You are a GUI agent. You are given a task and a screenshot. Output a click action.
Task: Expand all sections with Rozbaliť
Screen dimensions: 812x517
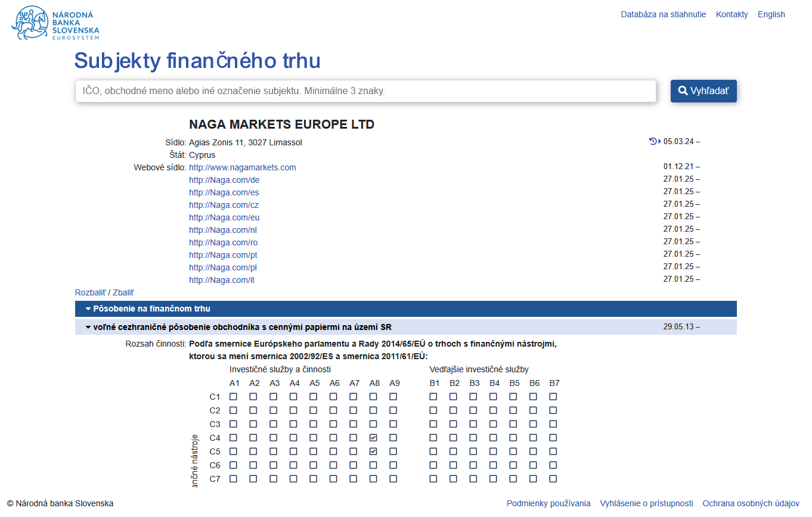tap(90, 292)
